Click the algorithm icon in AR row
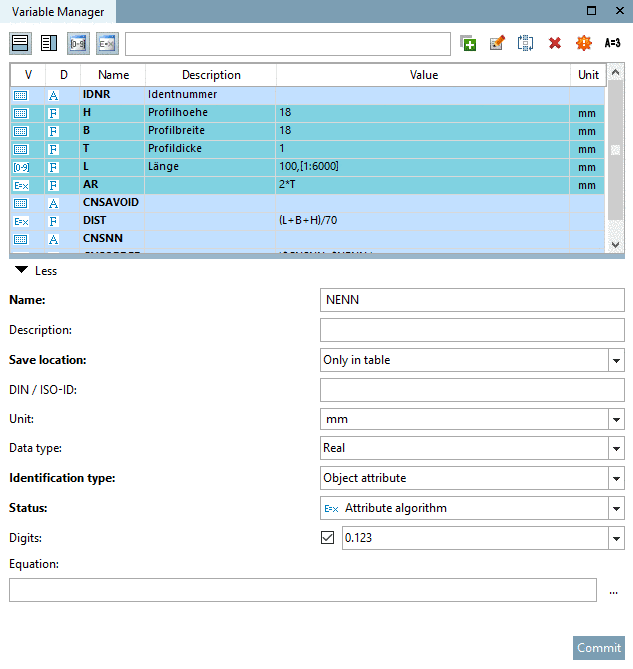 21,186
